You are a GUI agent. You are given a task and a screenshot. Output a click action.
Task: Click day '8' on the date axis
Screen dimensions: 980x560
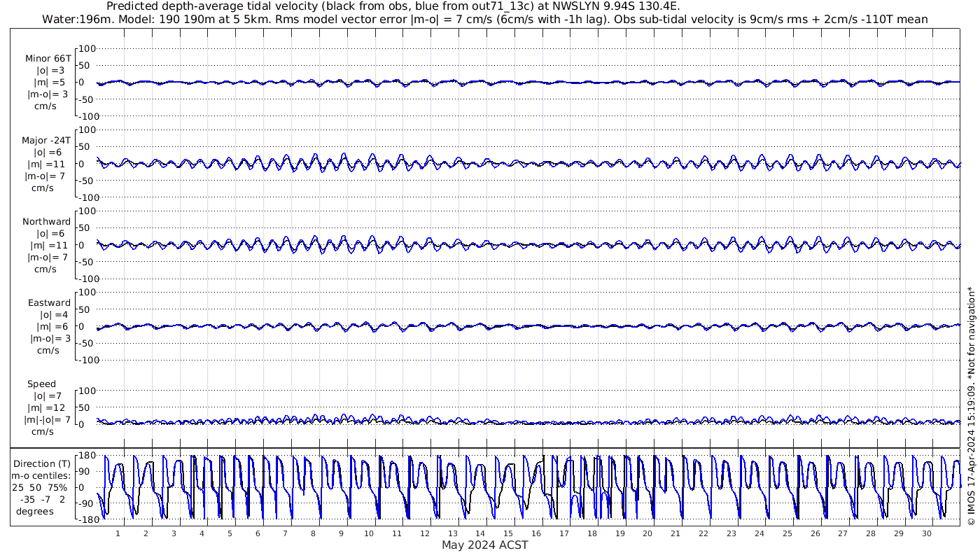tap(313, 533)
